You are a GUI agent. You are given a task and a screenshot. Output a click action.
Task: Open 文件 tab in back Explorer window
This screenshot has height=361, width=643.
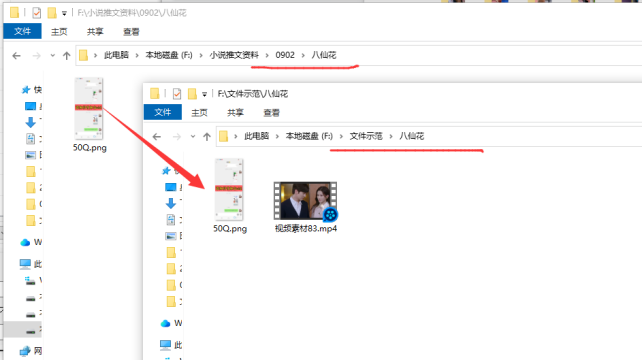point(22,31)
